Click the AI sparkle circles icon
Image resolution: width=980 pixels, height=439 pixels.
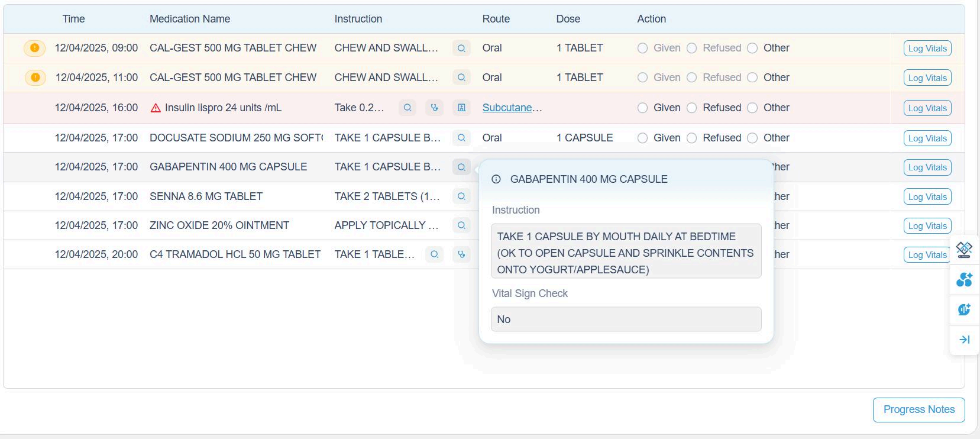coord(964,280)
